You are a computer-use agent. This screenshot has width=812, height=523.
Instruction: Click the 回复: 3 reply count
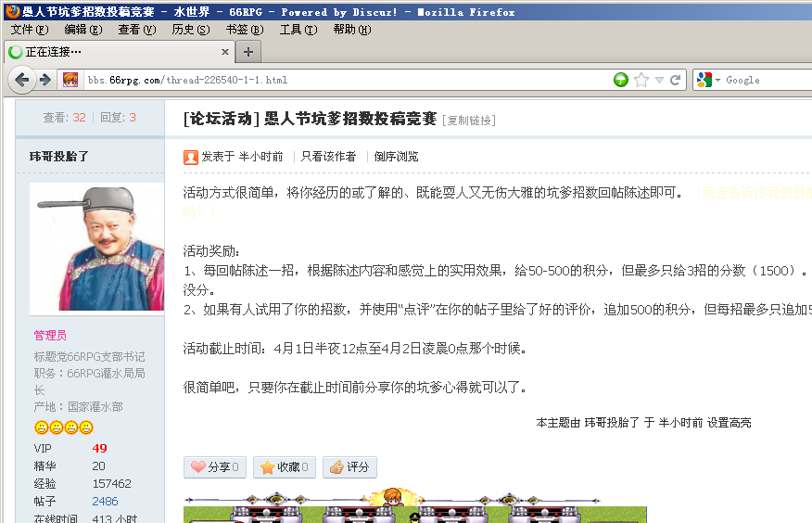coord(118,118)
